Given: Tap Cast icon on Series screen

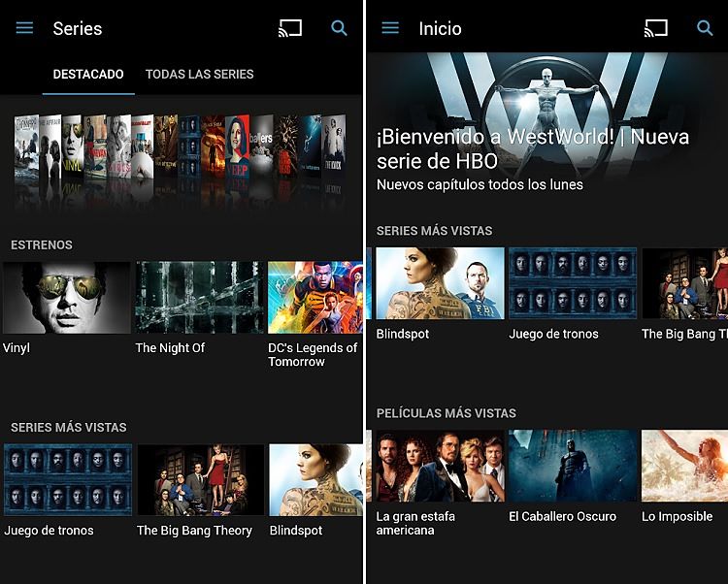Looking at the screenshot, I should tap(290, 28).
